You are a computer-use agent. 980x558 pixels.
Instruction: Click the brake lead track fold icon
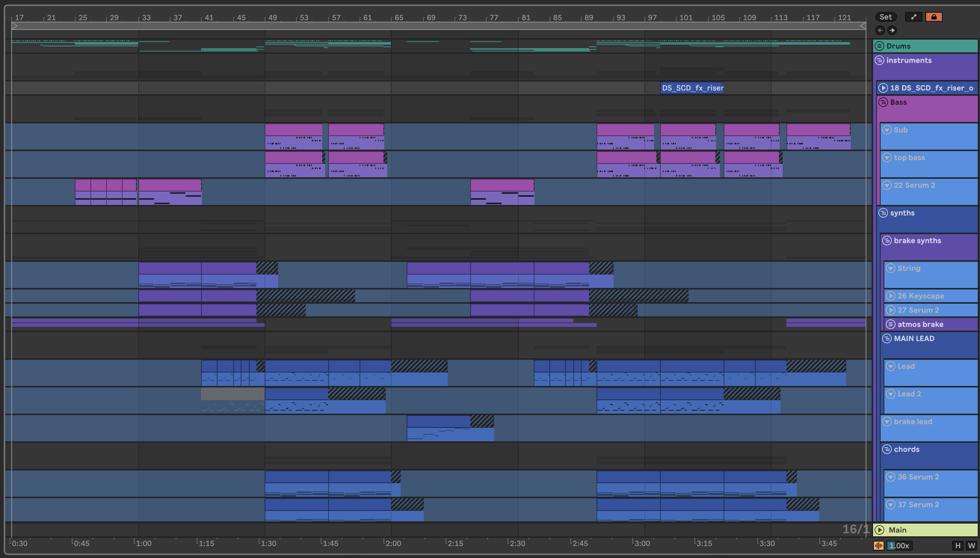click(887, 421)
